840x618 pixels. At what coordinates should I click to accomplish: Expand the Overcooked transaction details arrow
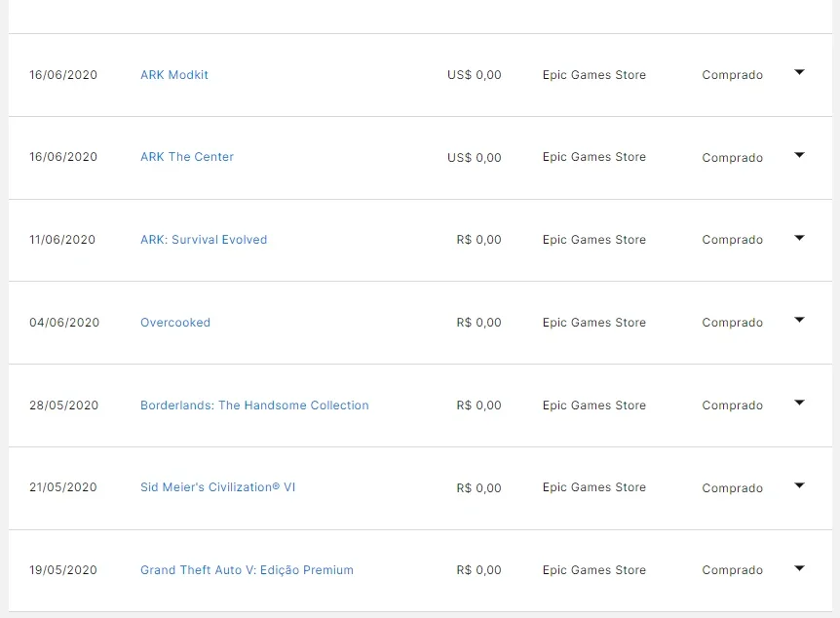point(799,320)
